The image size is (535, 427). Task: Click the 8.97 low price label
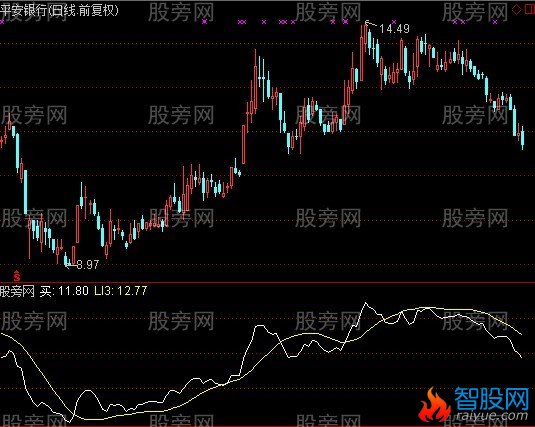coord(88,265)
